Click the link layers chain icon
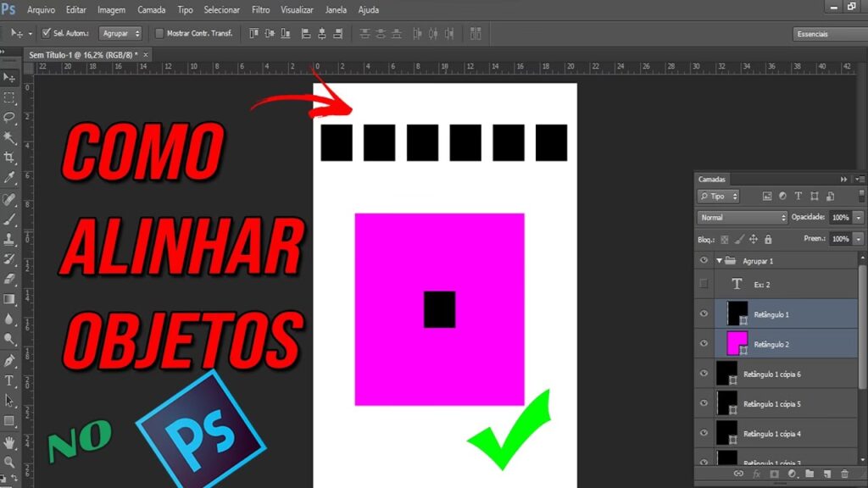 coord(738,474)
